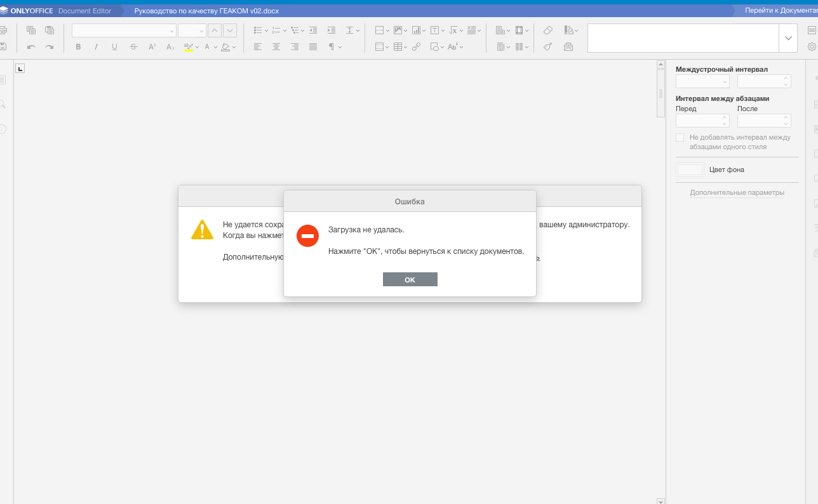The width and height of the screenshot is (818, 504).
Task: Open the font color dropdown arrow
Action: (215, 46)
